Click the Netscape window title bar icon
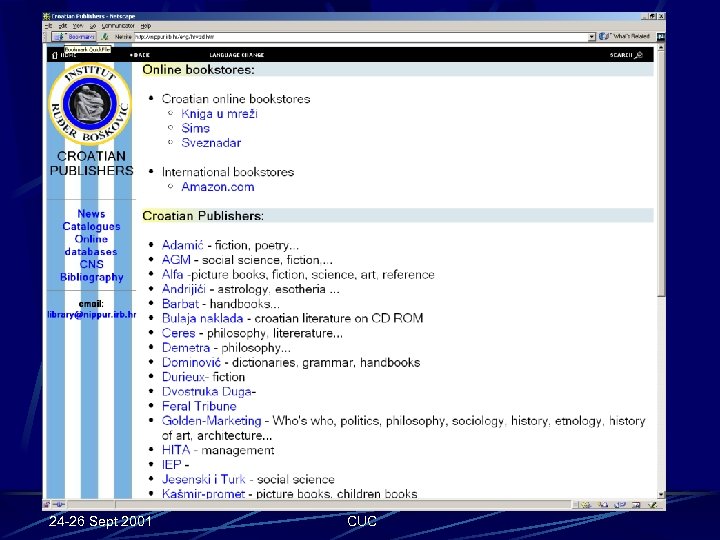The width and height of the screenshot is (720, 540). tap(46, 16)
